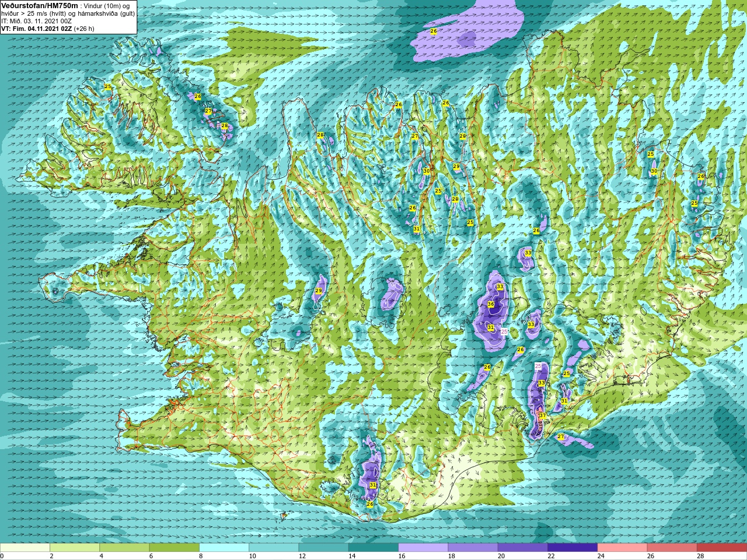The width and height of the screenshot is (747, 560).
Task: Click the pale yellow 0–2 m/s legend swatch
Action: point(25,548)
